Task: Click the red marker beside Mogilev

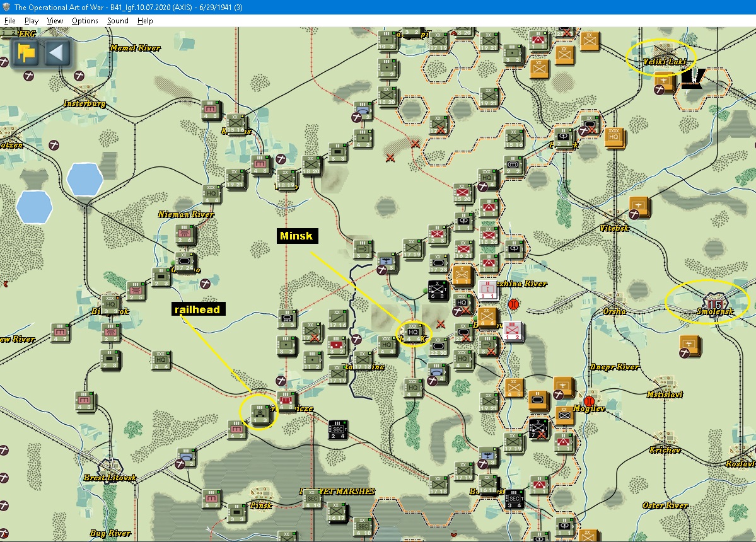Action: tap(589, 401)
